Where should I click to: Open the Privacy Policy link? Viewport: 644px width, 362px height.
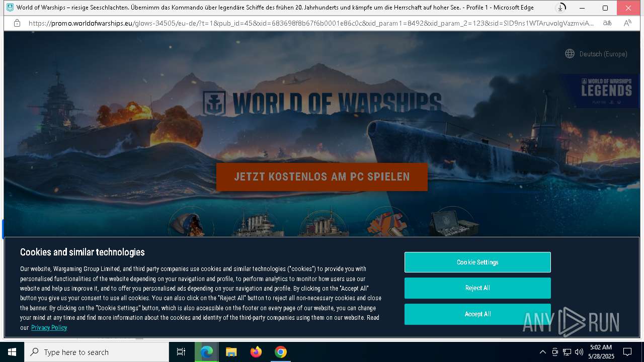click(x=49, y=327)
